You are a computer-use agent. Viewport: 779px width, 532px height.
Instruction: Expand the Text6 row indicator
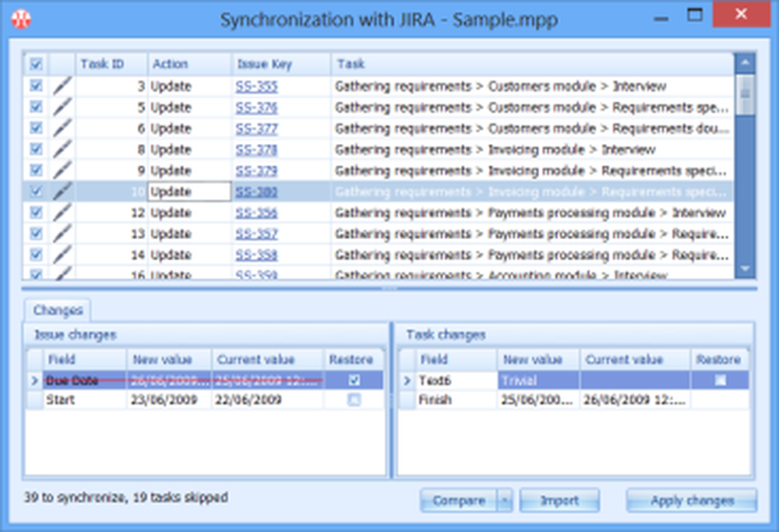(x=407, y=380)
